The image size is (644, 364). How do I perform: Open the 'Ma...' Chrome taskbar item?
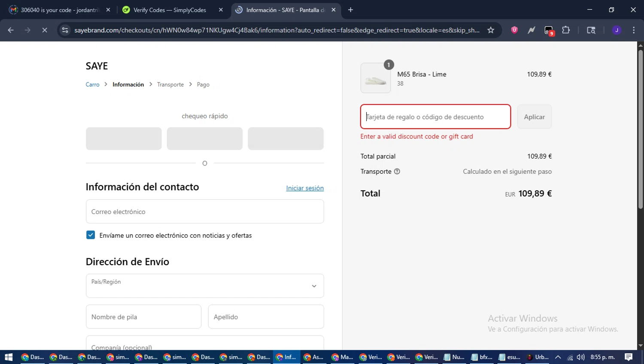342,357
